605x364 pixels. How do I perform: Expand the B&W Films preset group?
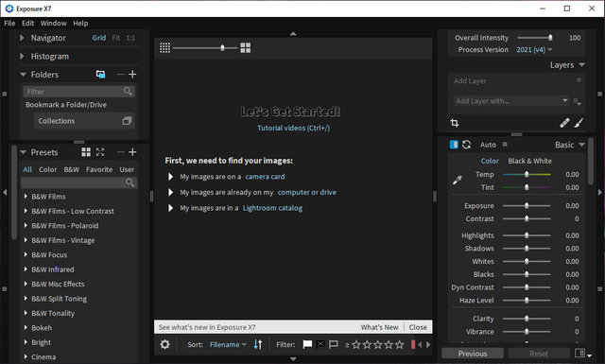click(26, 196)
